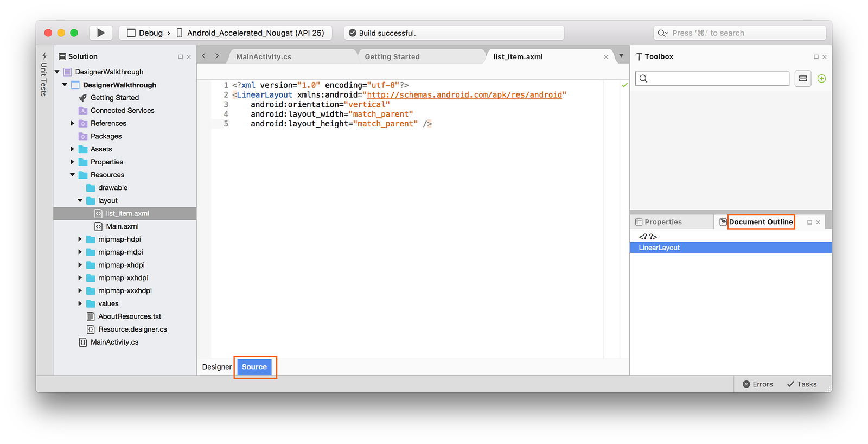Image resolution: width=868 pixels, height=444 pixels.
Task: Collapse the DesignerWalkthrough solution node
Action: point(57,72)
